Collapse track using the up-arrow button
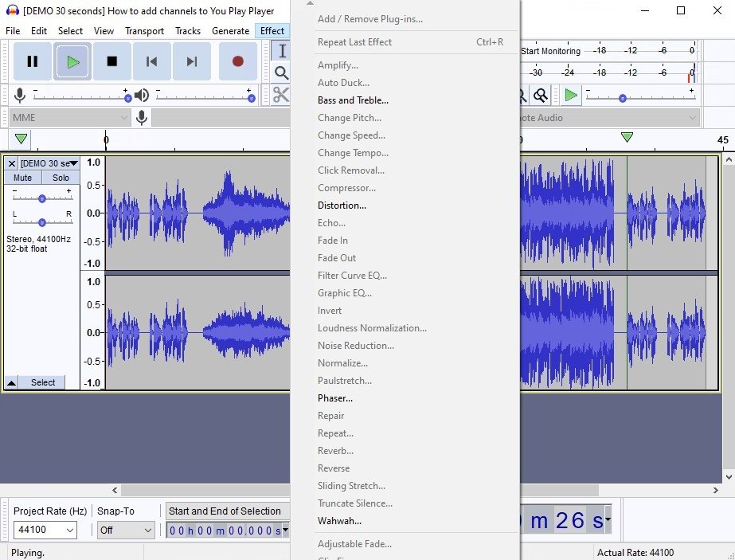Image resolution: width=735 pixels, height=560 pixels. (12, 382)
